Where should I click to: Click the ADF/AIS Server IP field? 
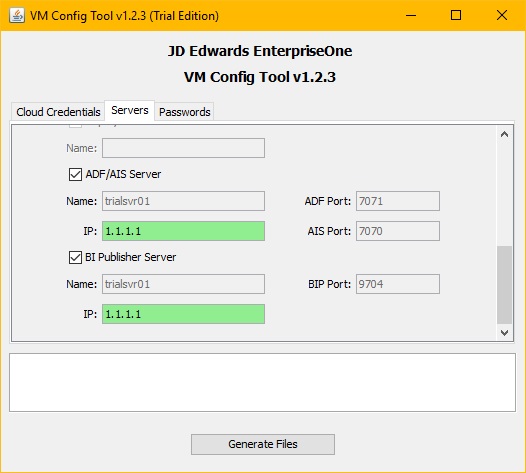pyautogui.click(x=183, y=231)
